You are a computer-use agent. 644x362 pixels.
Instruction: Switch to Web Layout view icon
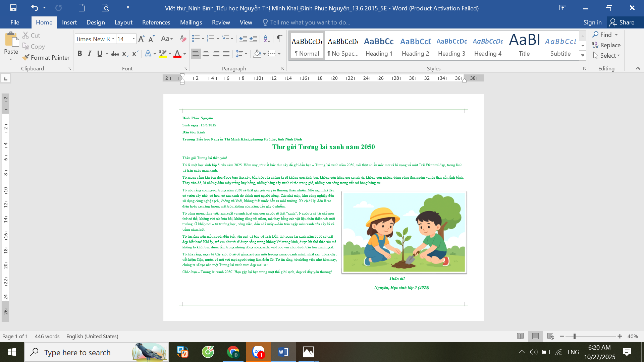click(x=550, y=336)
